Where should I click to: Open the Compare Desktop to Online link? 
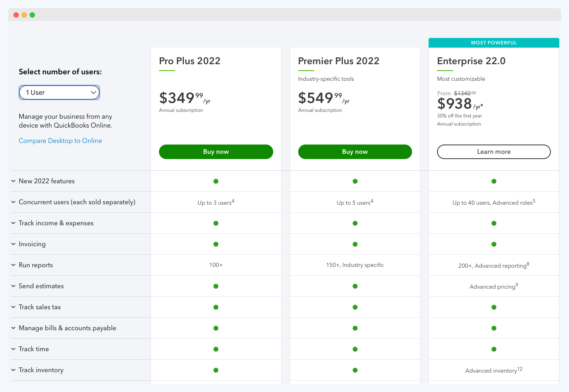(x=60, y=140)
